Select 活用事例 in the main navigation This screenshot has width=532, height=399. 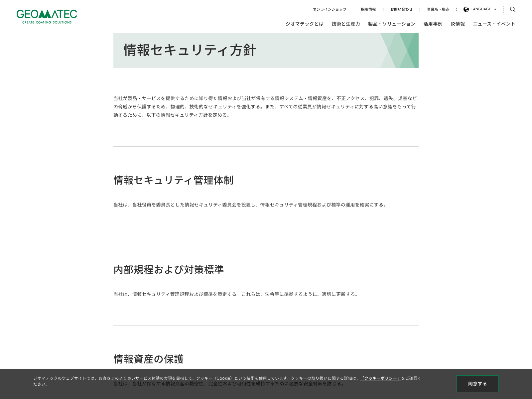[x=433, y=24]
